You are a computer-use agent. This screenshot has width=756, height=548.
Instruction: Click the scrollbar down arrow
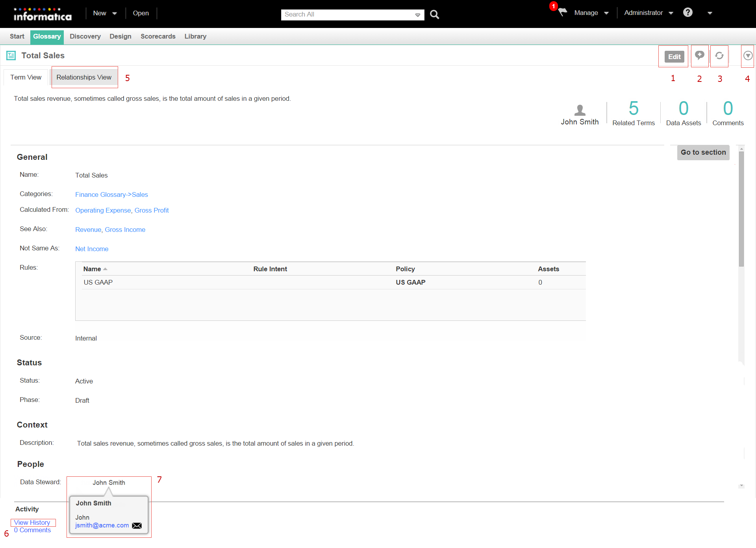[x=741, y=486]
